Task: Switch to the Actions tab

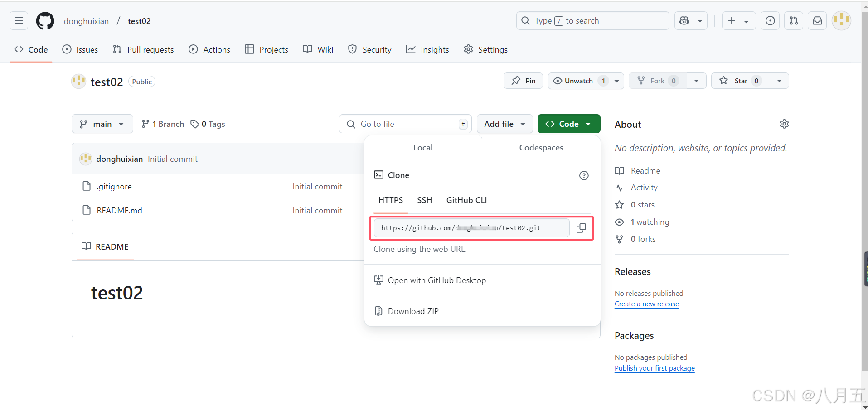Action: [x=209, y=49]
